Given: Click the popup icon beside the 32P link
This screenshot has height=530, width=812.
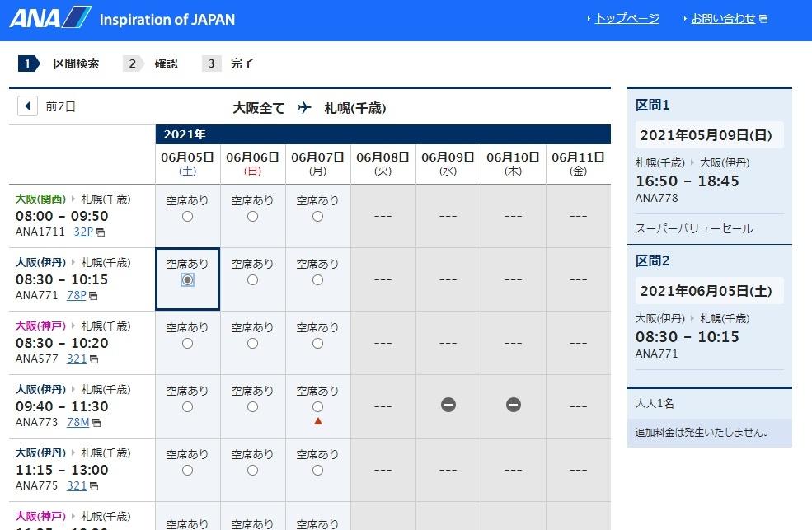Looking at the screenshot, I should (101, 232).
